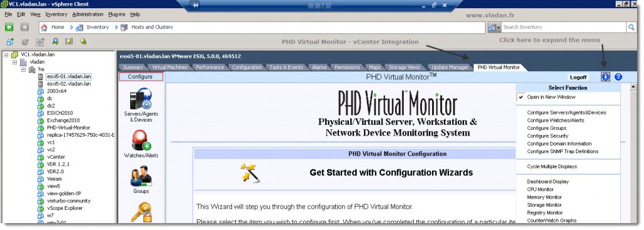Open the Edit menu
644x230 pixels.
(21, 14)
